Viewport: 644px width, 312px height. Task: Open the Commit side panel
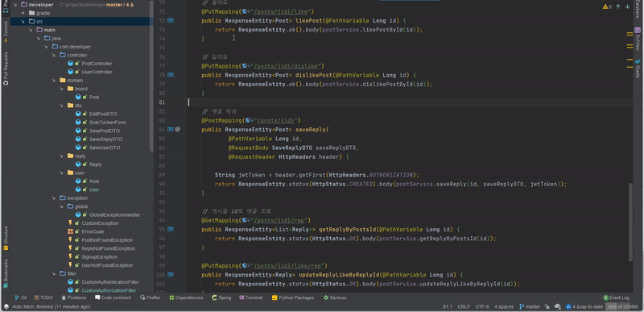point(6,31)
